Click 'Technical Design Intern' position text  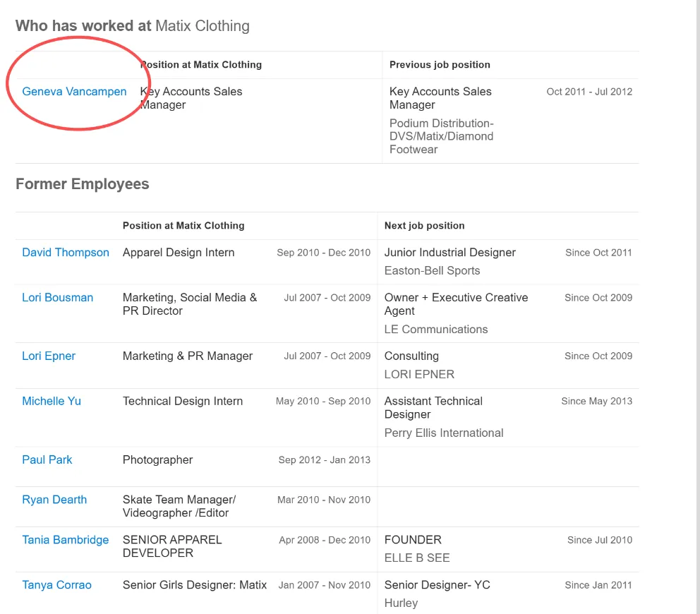point(183,401)
